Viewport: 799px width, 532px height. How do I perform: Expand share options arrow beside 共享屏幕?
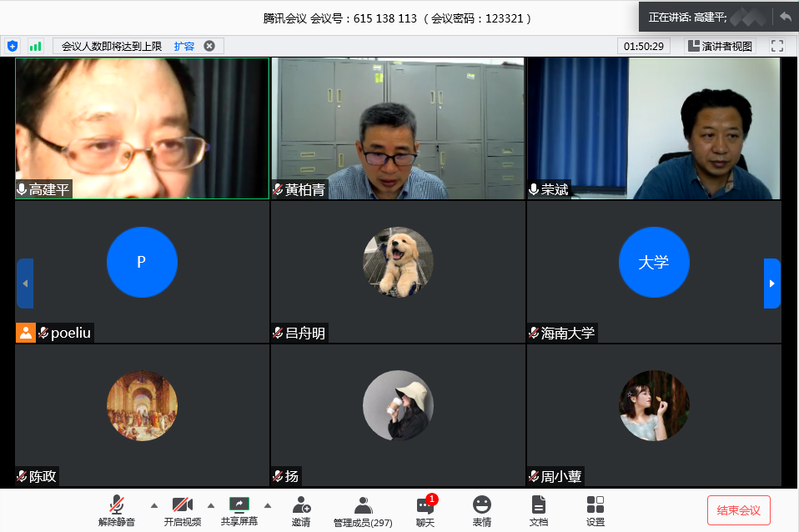tap(268, 505)
